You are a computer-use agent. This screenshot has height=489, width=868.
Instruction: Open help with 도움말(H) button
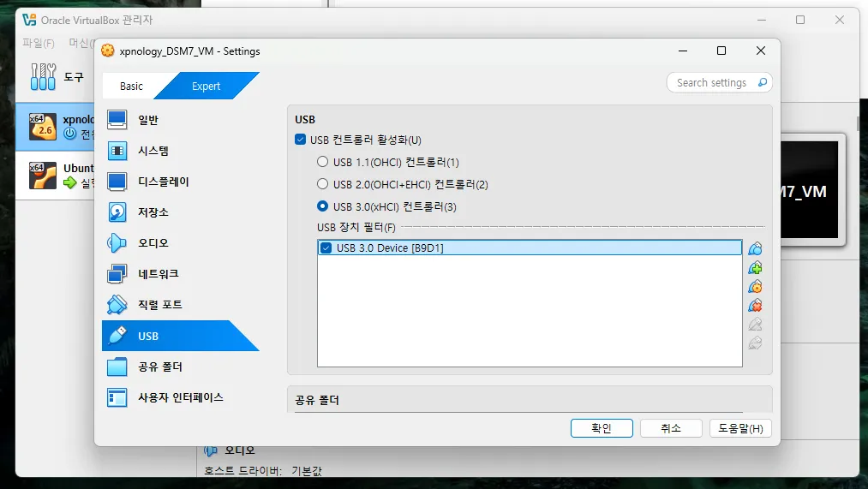pos(740,428)
